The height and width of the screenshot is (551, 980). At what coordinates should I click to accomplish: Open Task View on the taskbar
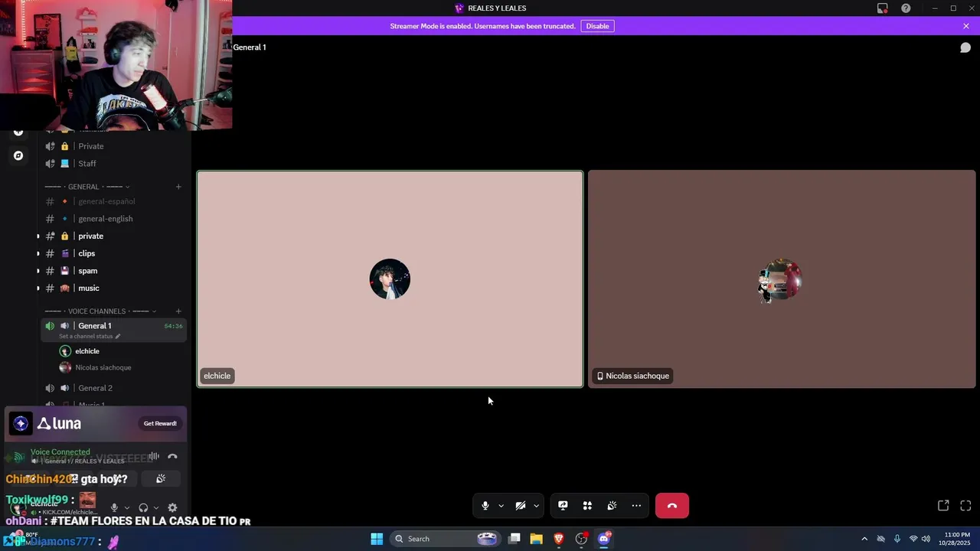point(514,539)
